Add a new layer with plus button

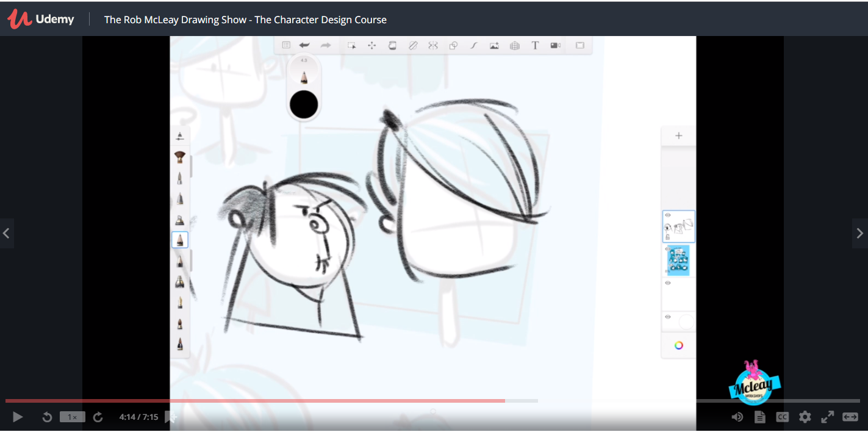coord(678,136)
